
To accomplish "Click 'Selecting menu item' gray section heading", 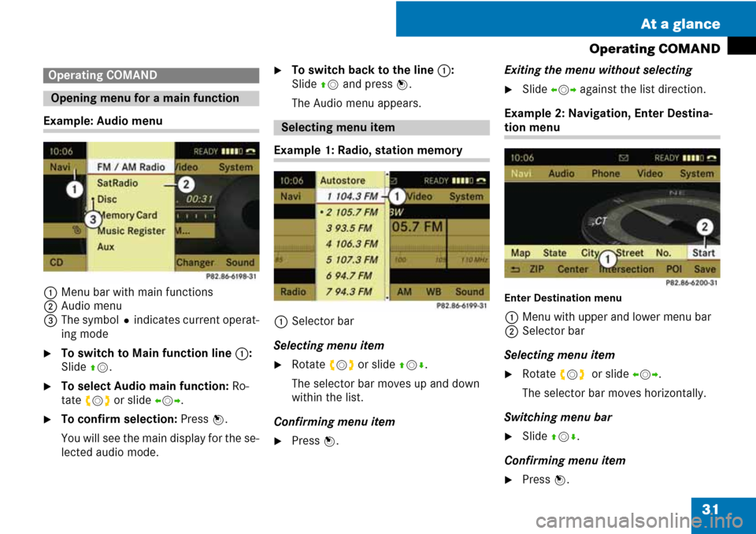I will tap(381, 128).
